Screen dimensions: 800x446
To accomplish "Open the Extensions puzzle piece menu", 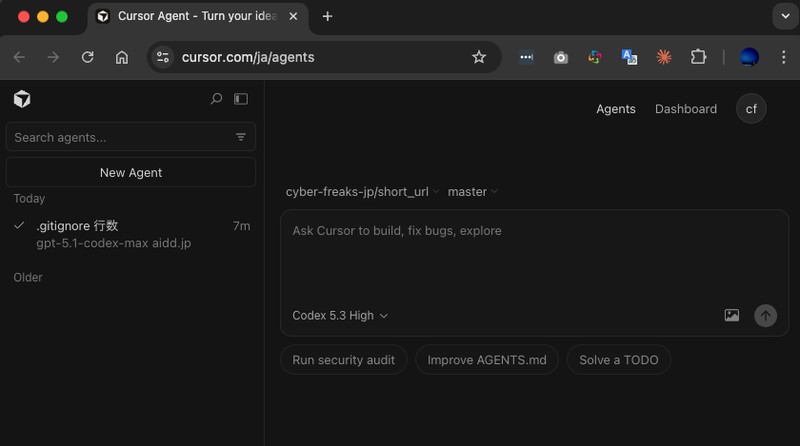I will (698, 57).
